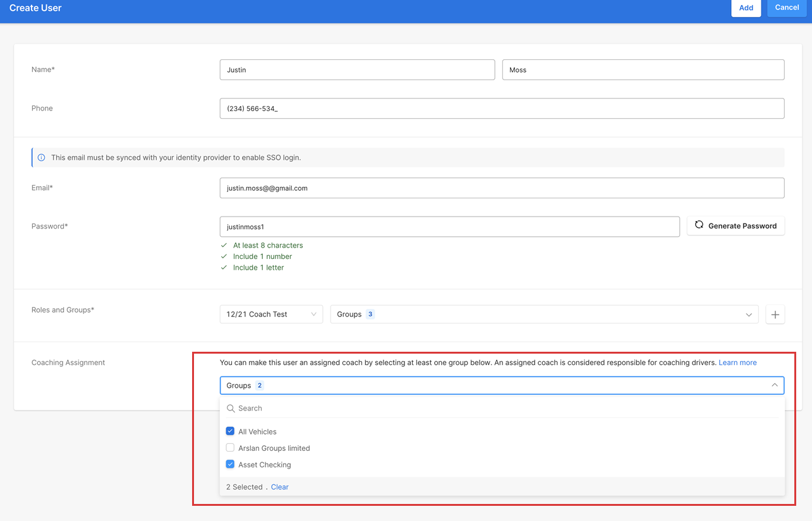This screenshot has width=812, height=521.
Task: Click the last name field with Moss
Action: (x=643, y=70)
